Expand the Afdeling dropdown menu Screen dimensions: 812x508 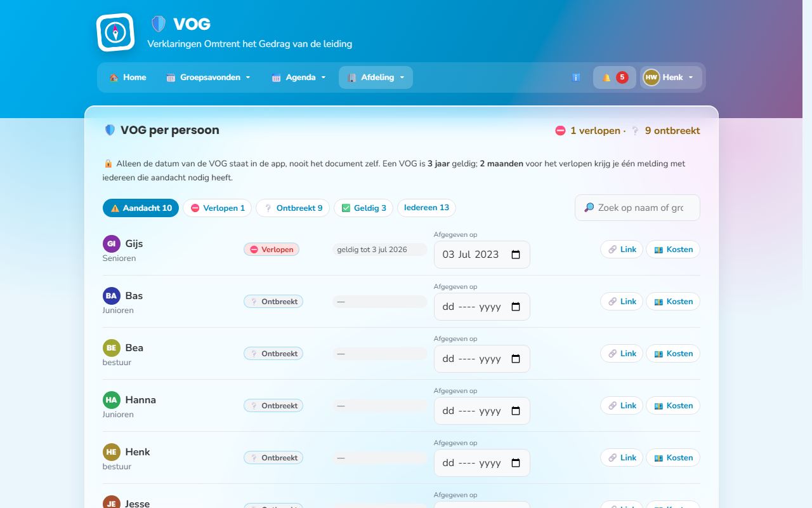click(376, 77)
